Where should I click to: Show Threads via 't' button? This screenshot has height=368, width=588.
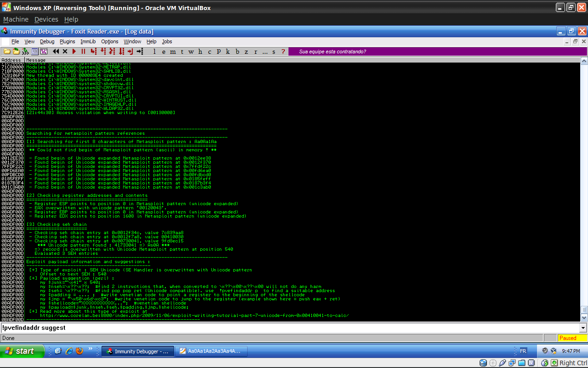pyautogui.click(x=182, y=52)
